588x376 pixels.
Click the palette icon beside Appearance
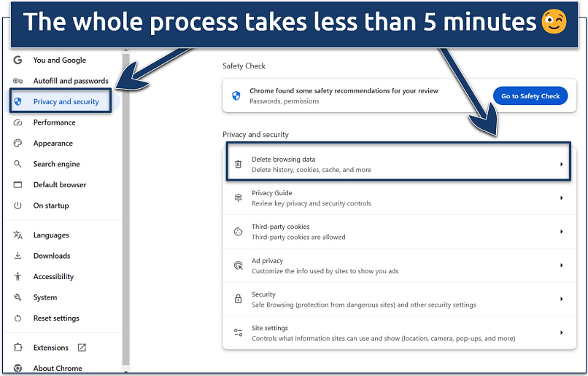[18, 143]
